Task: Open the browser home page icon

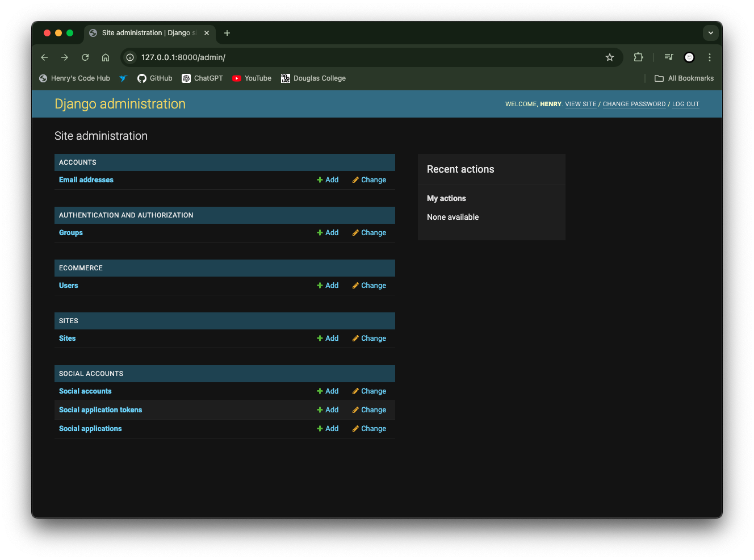Action: [106, 57]
